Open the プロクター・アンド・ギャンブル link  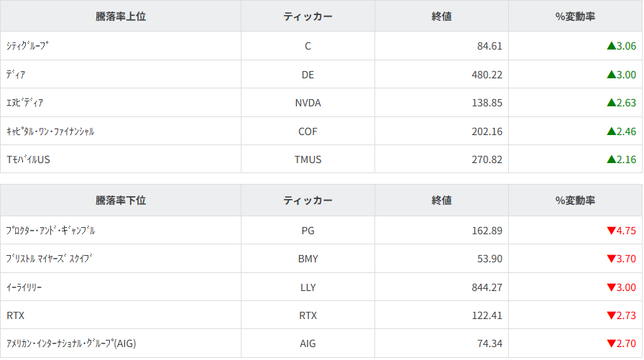(x=50, y=231)
